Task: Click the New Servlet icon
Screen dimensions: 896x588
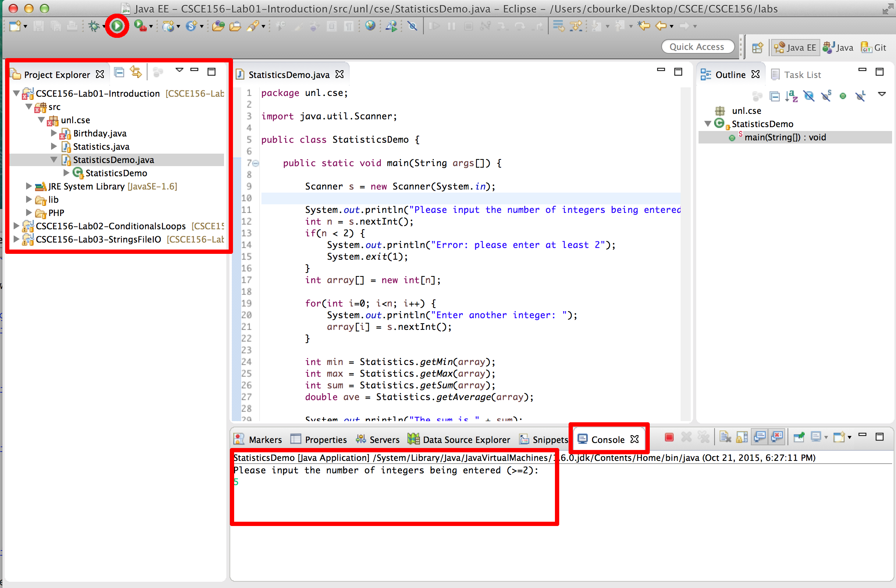Action: tap(191, 26)
